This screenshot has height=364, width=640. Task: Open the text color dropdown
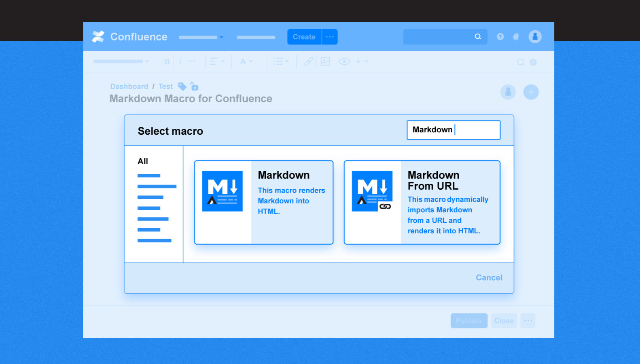click(246, 61)
